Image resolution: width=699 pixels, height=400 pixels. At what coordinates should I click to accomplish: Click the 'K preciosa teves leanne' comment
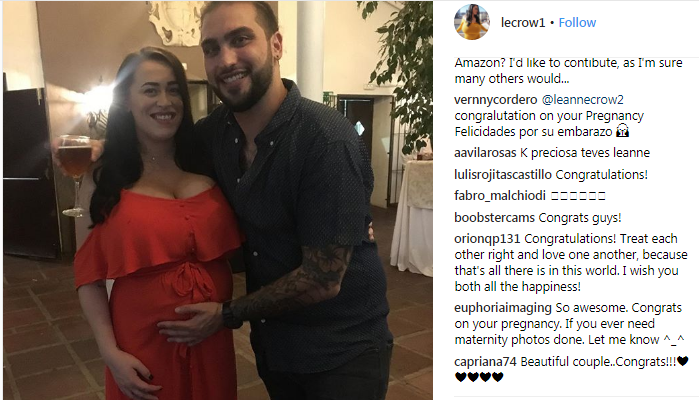point(585,153)
